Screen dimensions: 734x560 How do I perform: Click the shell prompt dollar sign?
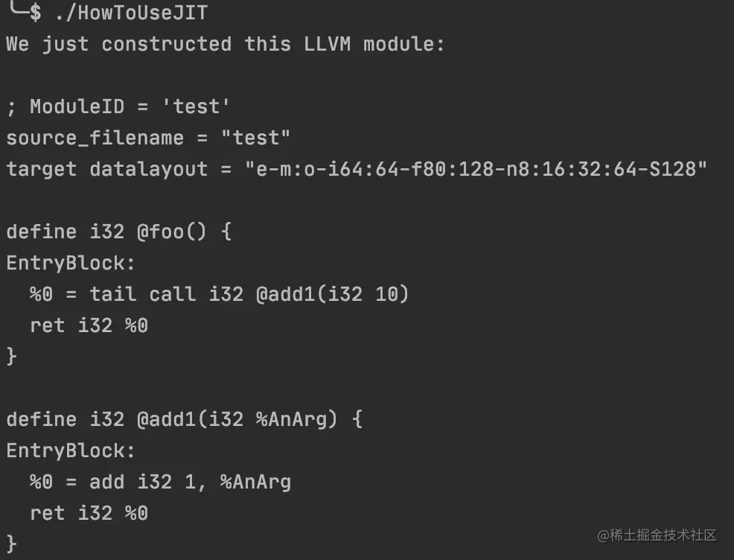[x=35, y=13]
